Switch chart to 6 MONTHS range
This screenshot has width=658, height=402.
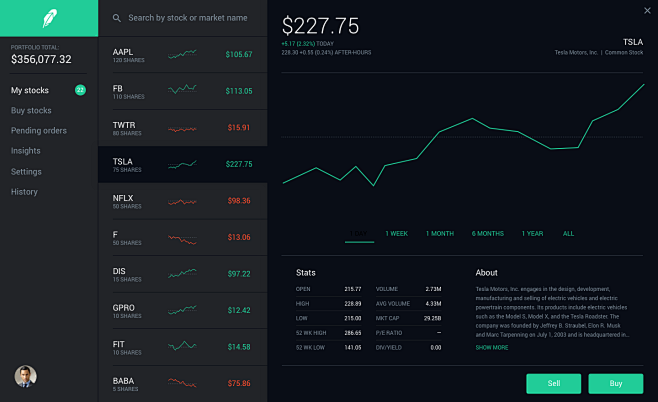[x=488, y=234]
